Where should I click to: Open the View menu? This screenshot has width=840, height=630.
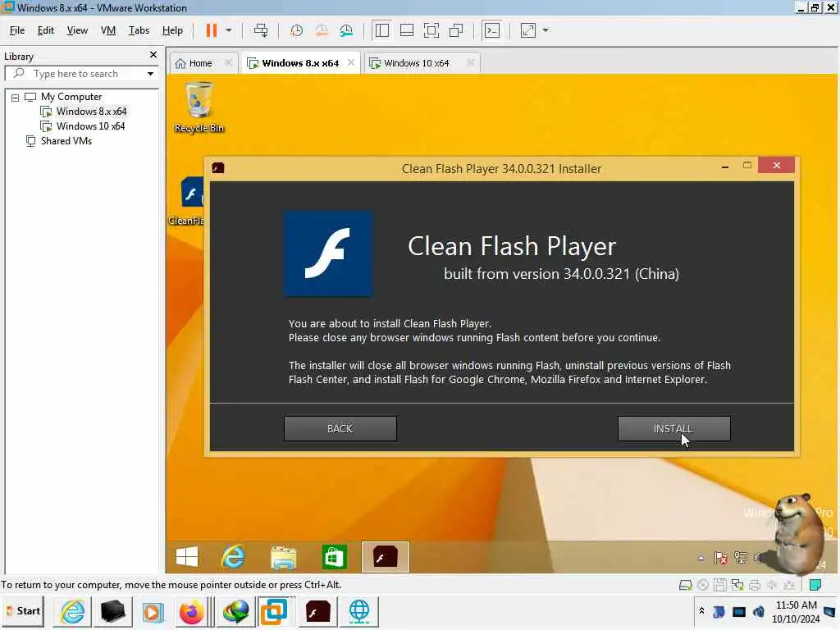(77, 30)
